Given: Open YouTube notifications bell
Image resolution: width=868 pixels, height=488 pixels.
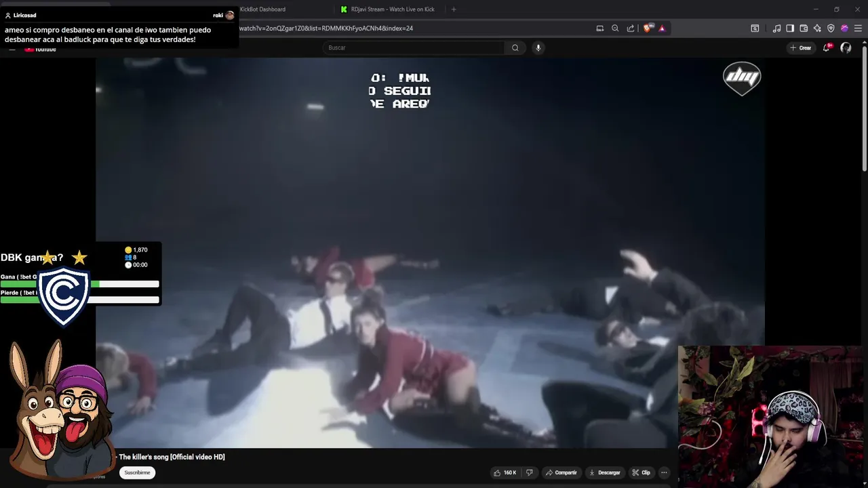Looking at the screenshot, I should (x=827, y=47).
